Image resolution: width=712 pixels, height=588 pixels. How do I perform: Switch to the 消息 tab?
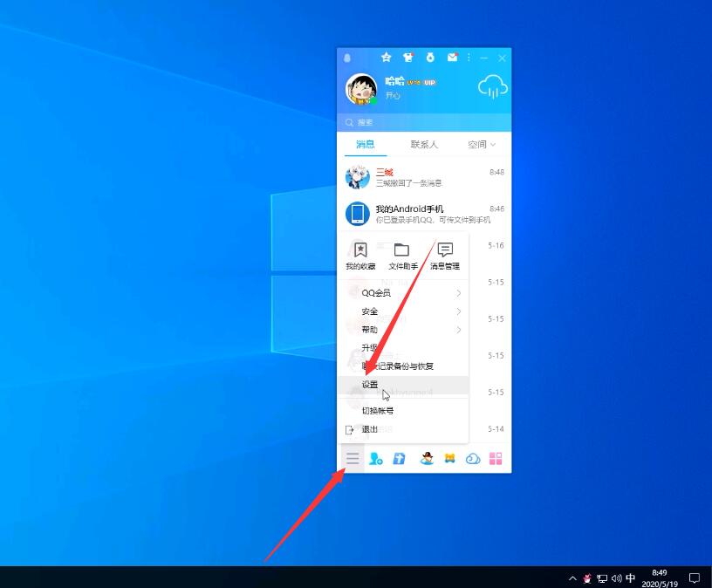[x=366, y=145]
